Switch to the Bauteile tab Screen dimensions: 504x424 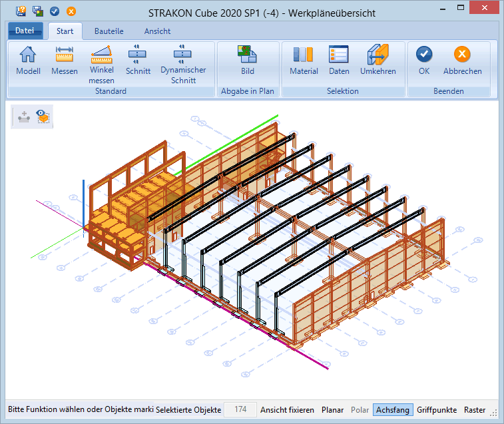109,31
